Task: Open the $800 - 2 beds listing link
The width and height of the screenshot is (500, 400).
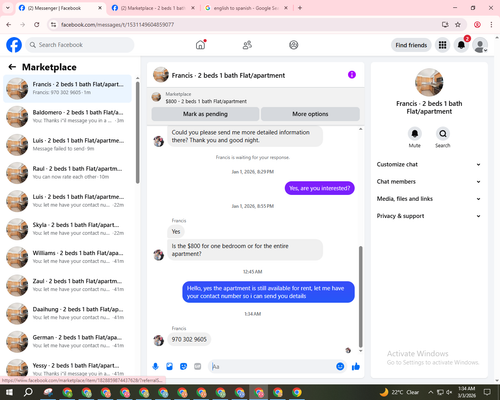Action: coord(206,101)
